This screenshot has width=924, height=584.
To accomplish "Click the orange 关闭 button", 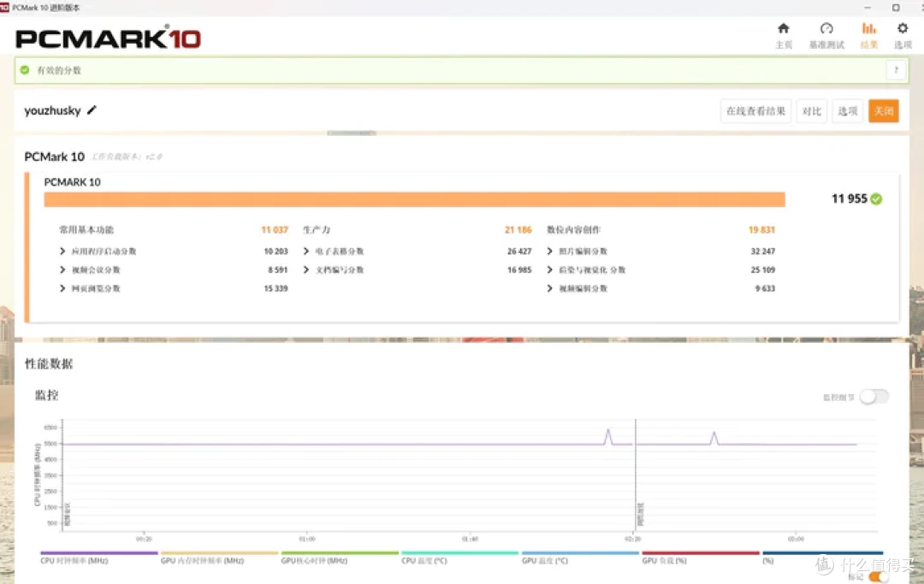I will [x=883, y=111].
